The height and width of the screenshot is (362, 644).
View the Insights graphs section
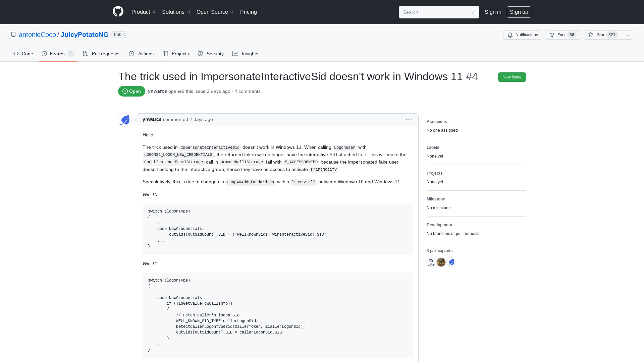(246, 54)
